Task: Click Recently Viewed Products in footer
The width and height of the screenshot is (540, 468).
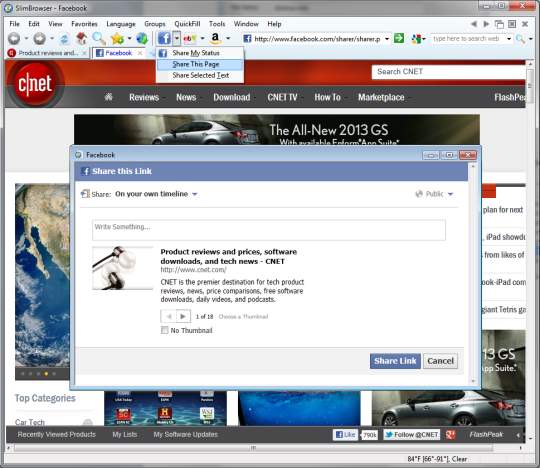Action: (x=57, y=435)
